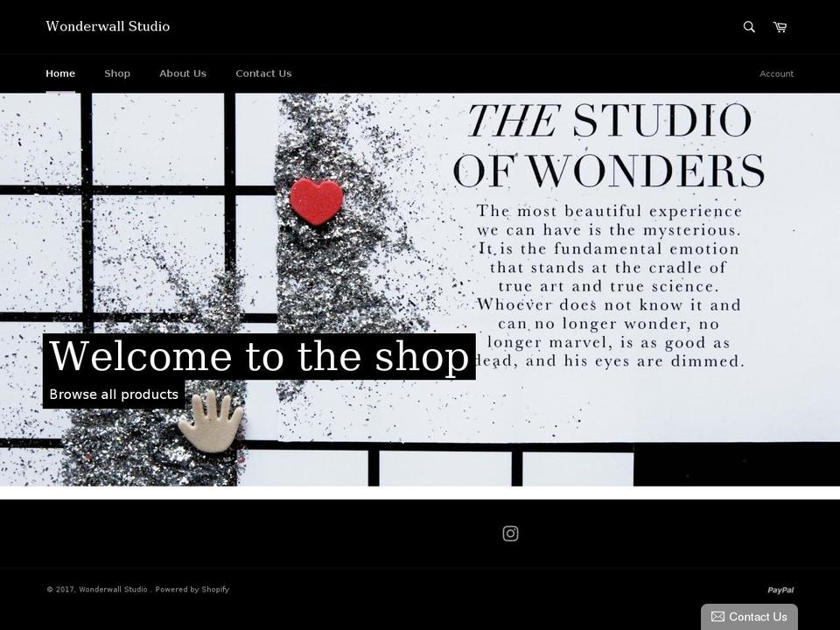Open the Powered by Shopify link

pyautogui.click(x=192, y=590)
